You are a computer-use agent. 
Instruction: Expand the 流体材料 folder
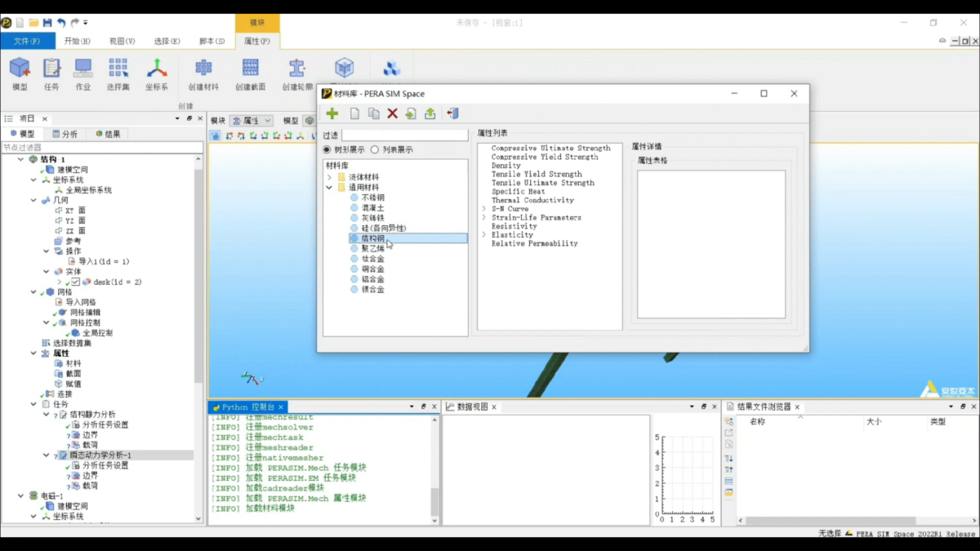point(329,177)
